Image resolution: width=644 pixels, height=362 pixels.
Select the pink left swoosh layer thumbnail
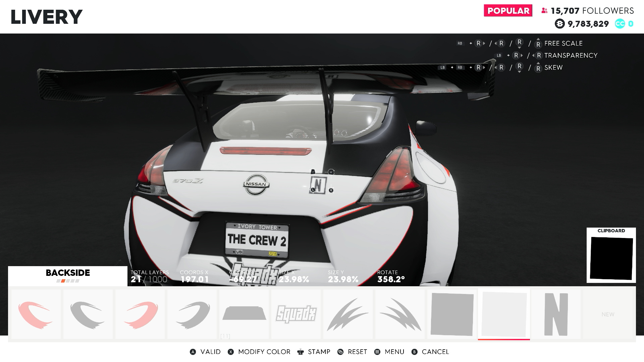36,314
